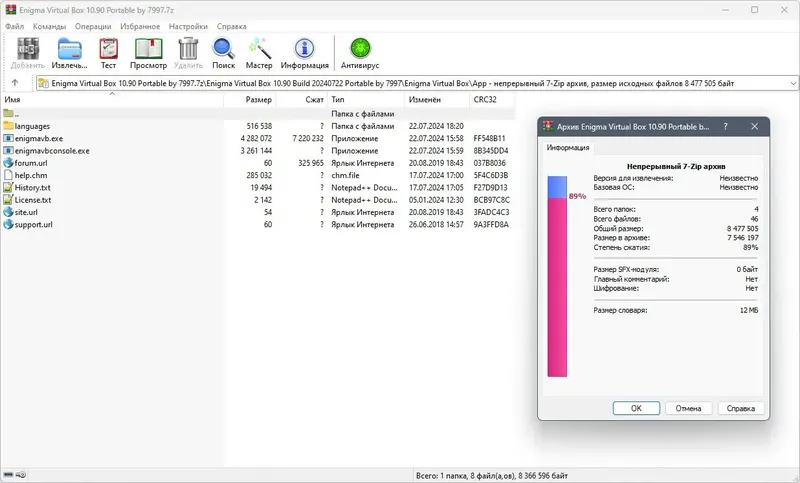Screen dimensions: 800x483
Task: Open the Операции menu
Action: [x=93, y=26]
